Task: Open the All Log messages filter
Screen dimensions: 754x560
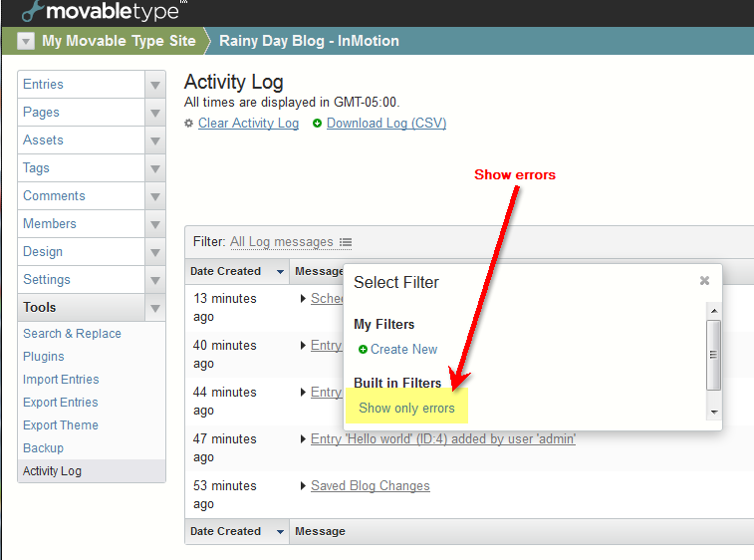Action: pos(281,241)
